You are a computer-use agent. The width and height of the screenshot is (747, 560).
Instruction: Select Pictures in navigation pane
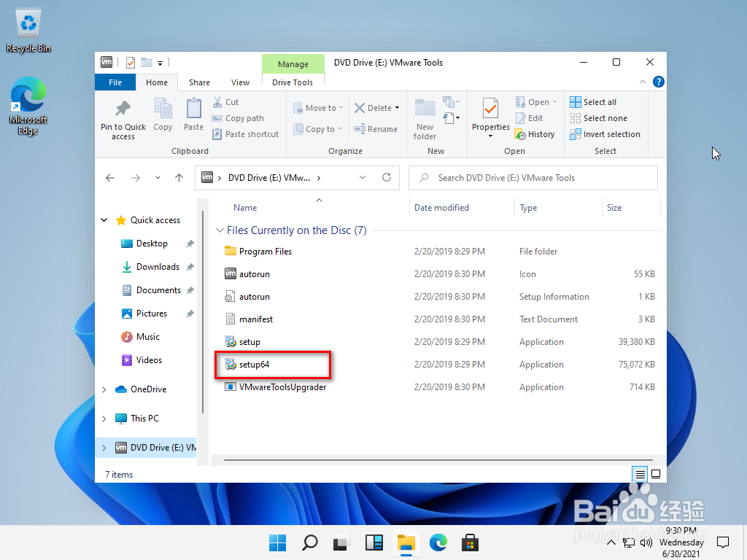(152, 314)
